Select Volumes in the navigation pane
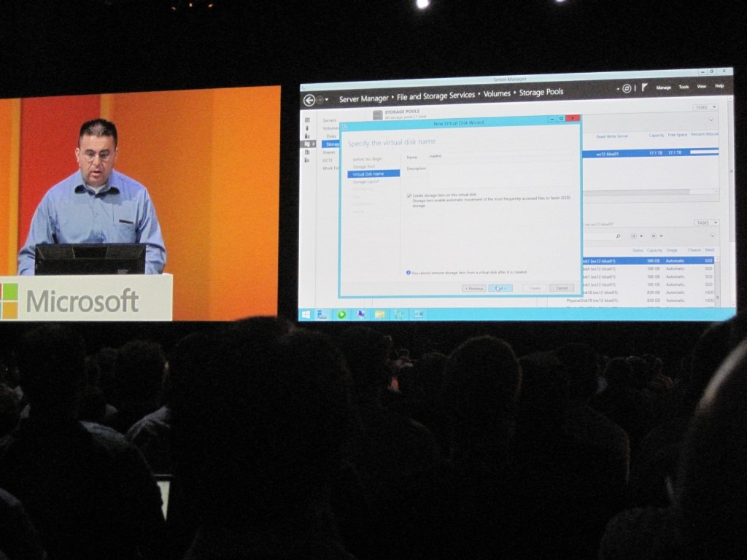This screenshot has height=560, width=747. pyautogui.click(x=330, y=128)
